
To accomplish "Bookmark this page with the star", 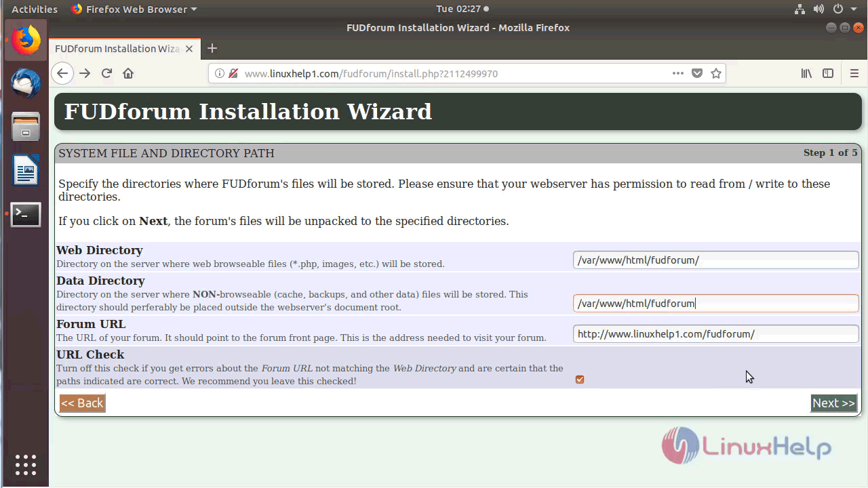I will pyautogui.click(x=716, y=73).
